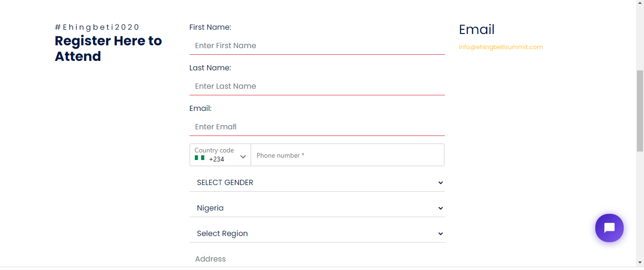Click the page's vertical scrollbar thumb
Image resolution: width=644 pixels, height=270 pixels.
pos(640,111)
